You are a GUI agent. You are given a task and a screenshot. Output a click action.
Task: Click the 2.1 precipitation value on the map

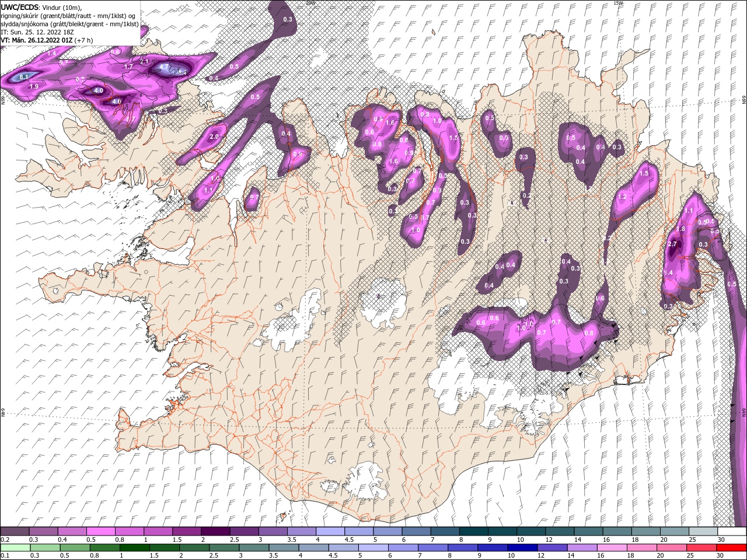tap(145, 61)
